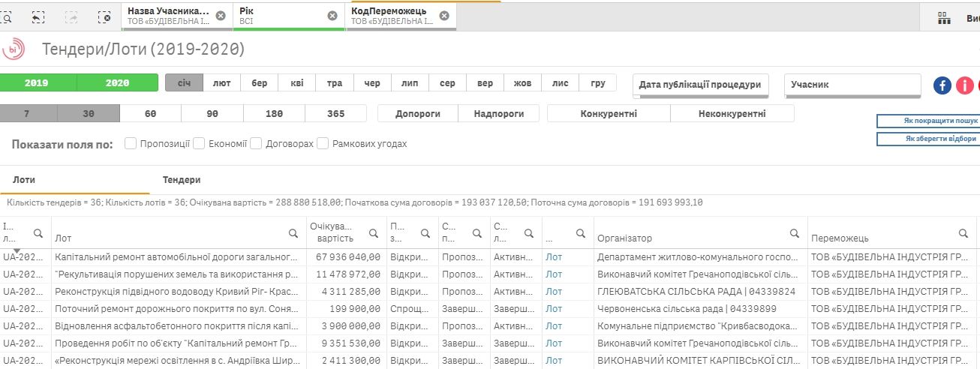This screenshot has width=980, height=369.
Task: Open the Учасник dropdown filter
Action: (x=852, y=85)
